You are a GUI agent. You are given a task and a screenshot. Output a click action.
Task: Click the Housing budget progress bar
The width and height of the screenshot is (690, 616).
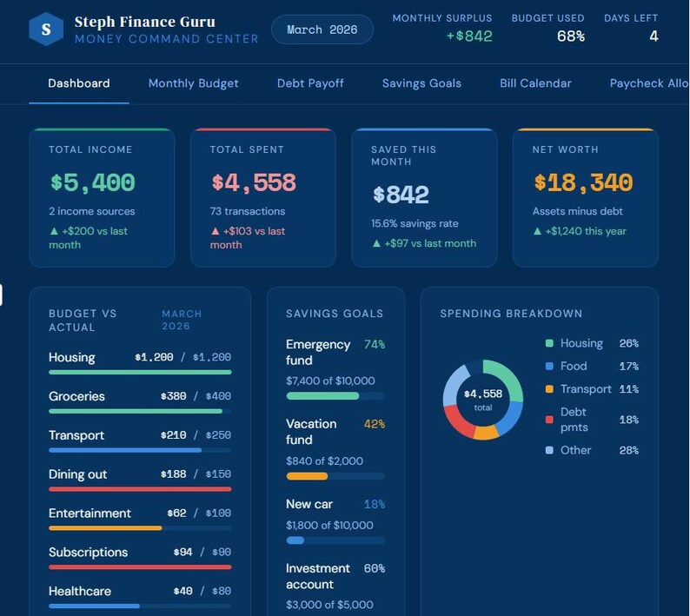140,372
